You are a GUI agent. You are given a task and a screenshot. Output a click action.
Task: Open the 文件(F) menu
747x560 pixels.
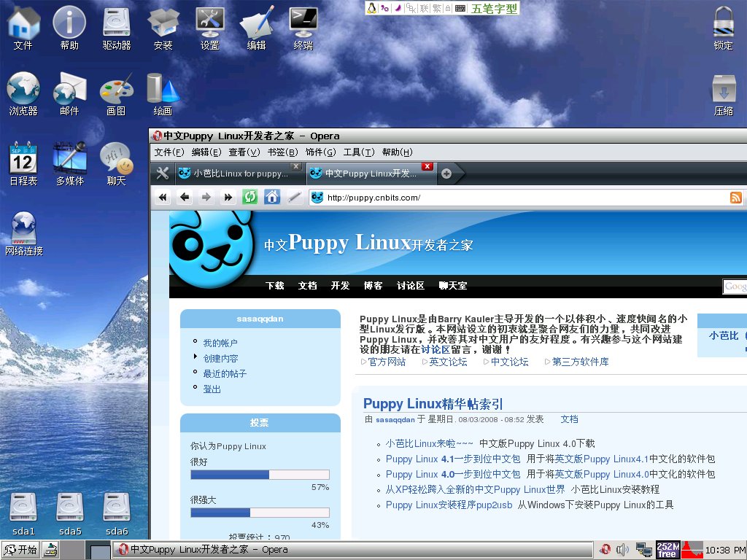click(169, 152)
